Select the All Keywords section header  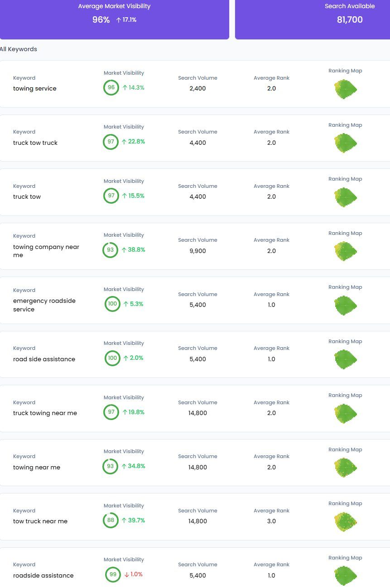[19, 49]
